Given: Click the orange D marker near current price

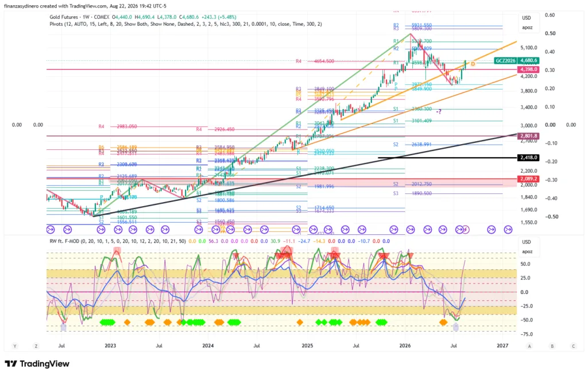Looking at the screenshot, I should coord(473,64).
